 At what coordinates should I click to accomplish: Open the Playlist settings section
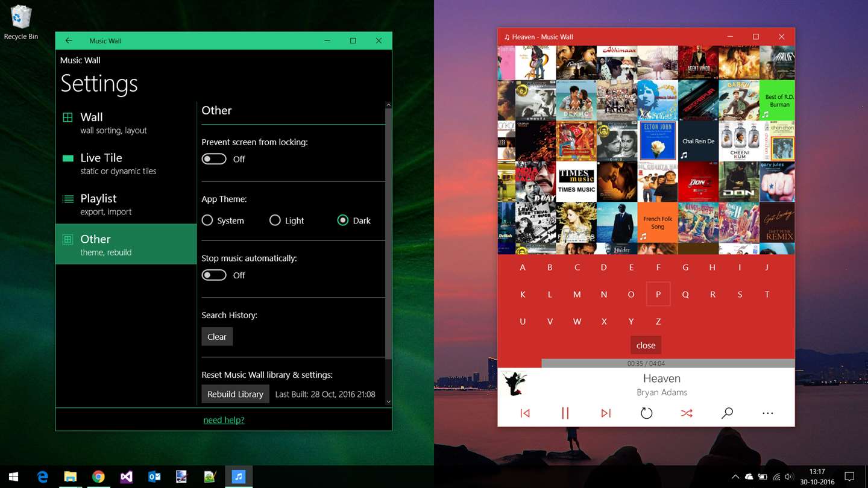point(126,204)
